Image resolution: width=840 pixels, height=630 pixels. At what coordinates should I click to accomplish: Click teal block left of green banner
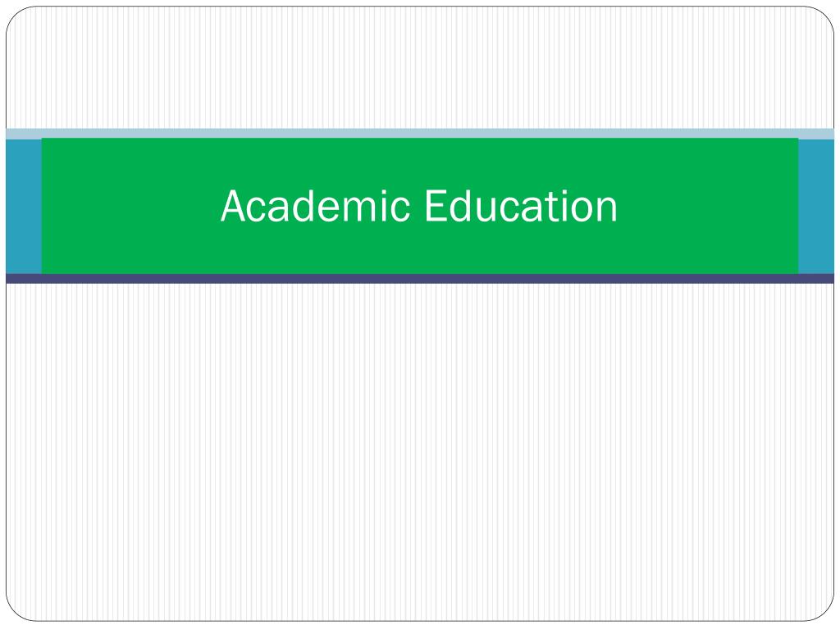click(24, 206)
